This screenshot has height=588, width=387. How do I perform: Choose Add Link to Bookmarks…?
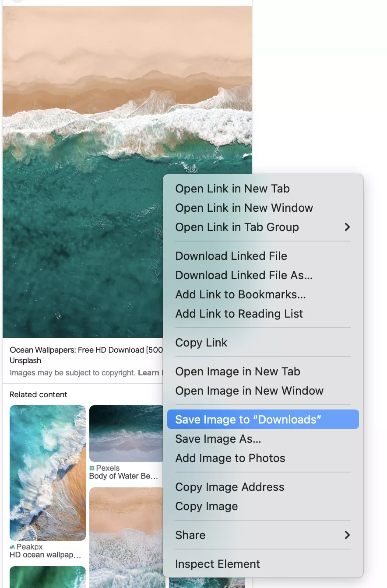click(240, 294)
